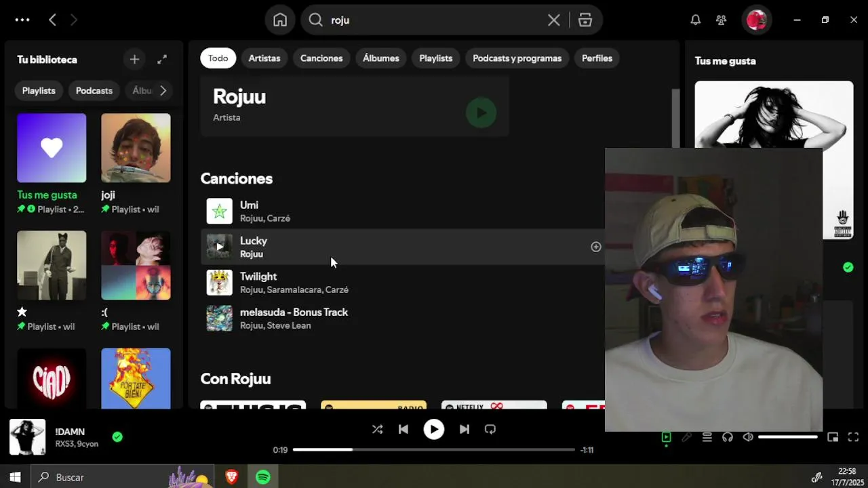Image resolution: width=868 pixels, height=488 pixels.
Task: Open the Browse icon beside search
Action: (x=585, y=20)
